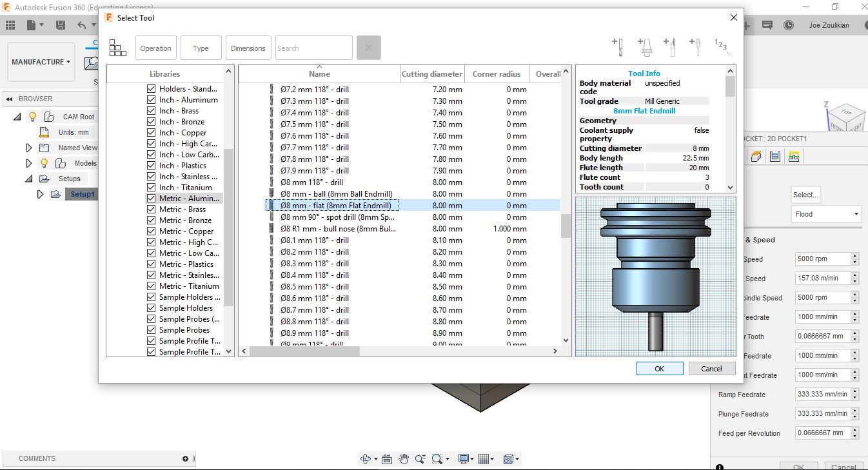This screenshot has width=868, height=470.
Task: Click the save icon in top toolbar
Action: coord(61,25)
